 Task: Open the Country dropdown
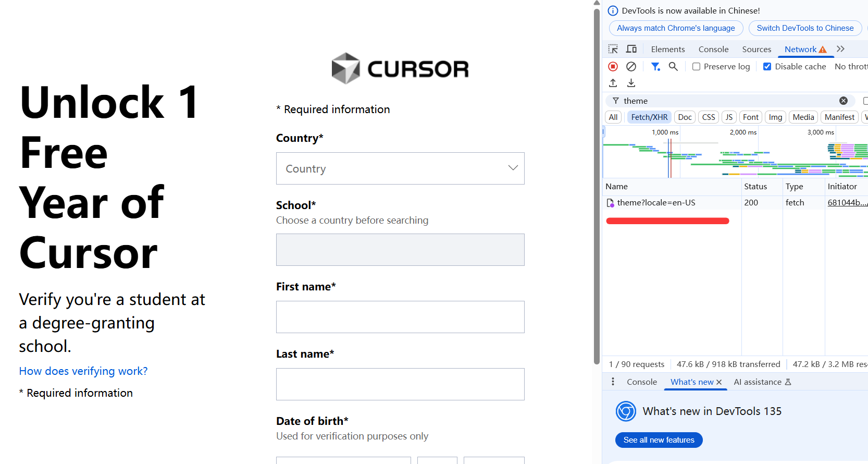click(x=400, y=168)
